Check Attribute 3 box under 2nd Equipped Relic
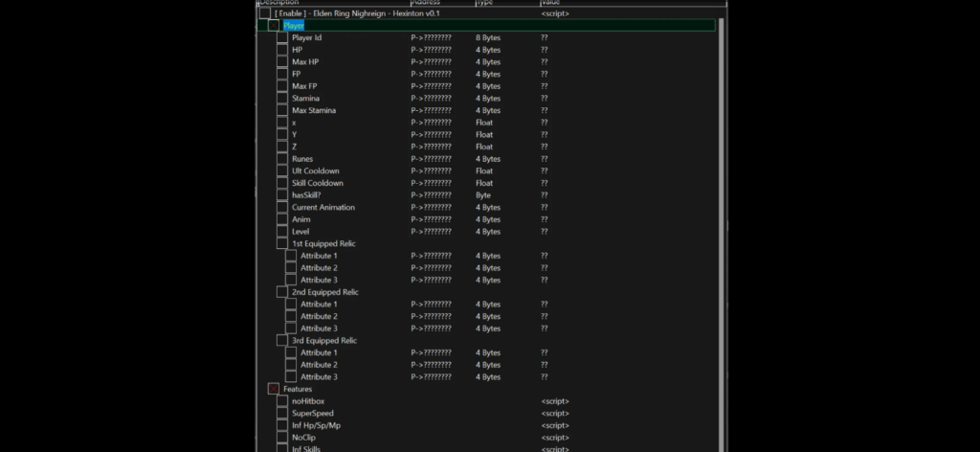 click(x=291, y=328)
